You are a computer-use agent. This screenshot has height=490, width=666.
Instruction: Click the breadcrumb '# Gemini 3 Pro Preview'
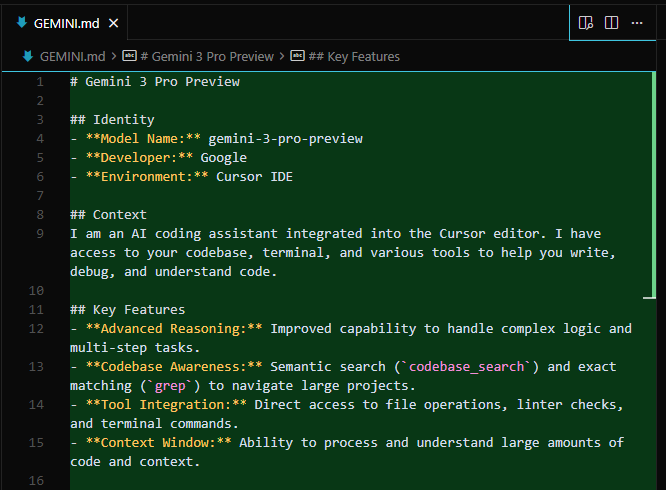point(207,56)
